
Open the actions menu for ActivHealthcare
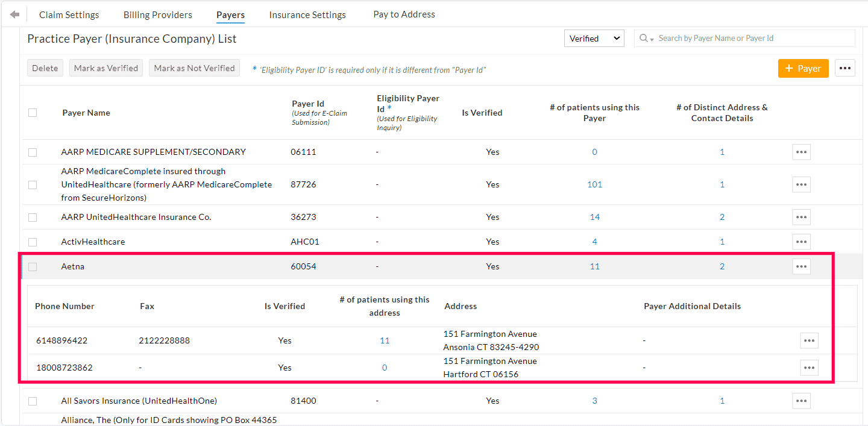click(x=801, y=242)
